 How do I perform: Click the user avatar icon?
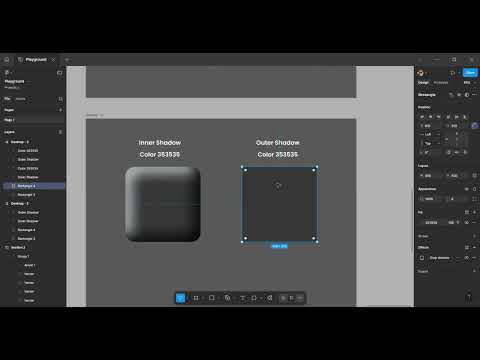tap(420, 73)
